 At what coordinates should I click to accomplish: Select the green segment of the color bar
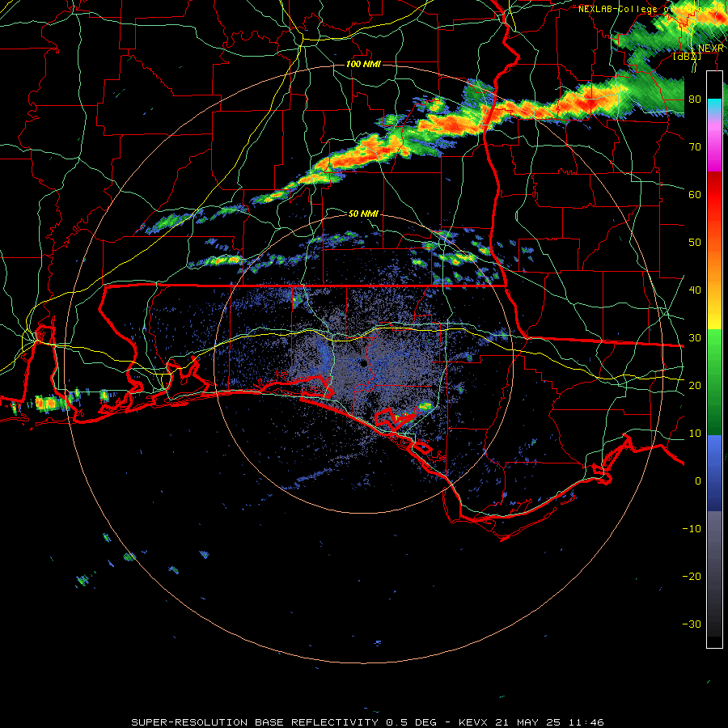(x=714, y=382)
